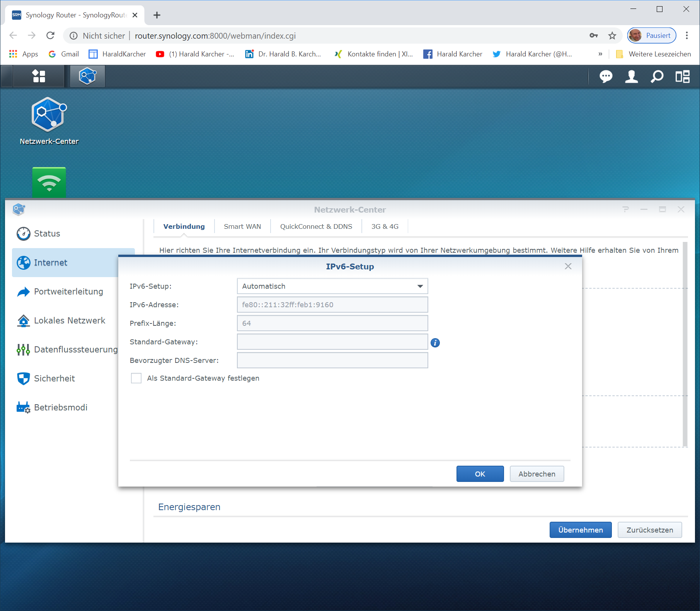The image size is (700, 611).
Task: Open the green Wi-Fi Connect desktop icon
Action: click(x=49, y=182)
